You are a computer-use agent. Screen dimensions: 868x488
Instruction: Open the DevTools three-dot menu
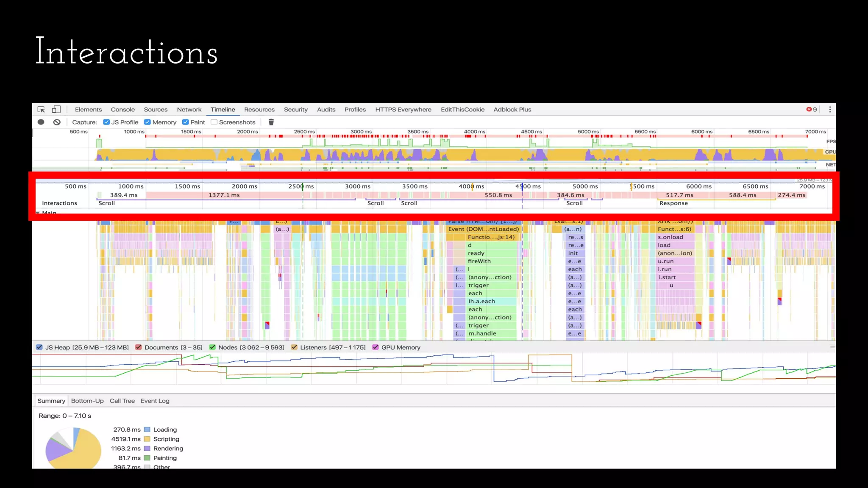point(830,109)
